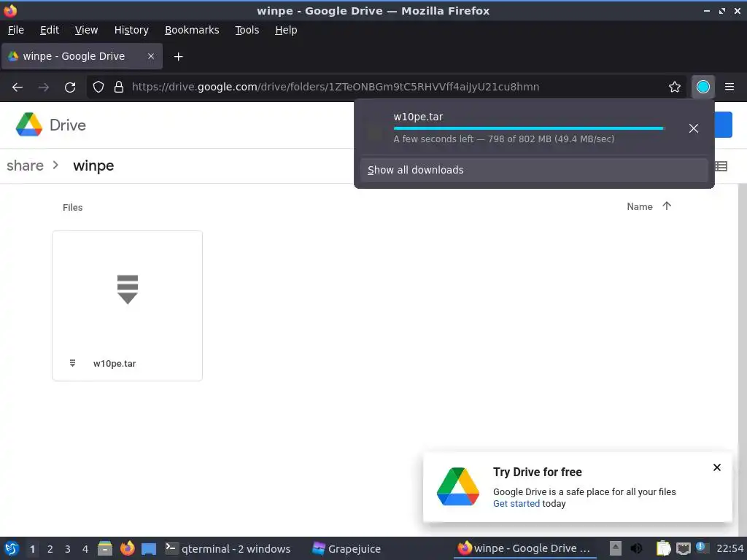Open a new browser tab
The width and height of the screenshot is (747, 560).
click(178, 57)
